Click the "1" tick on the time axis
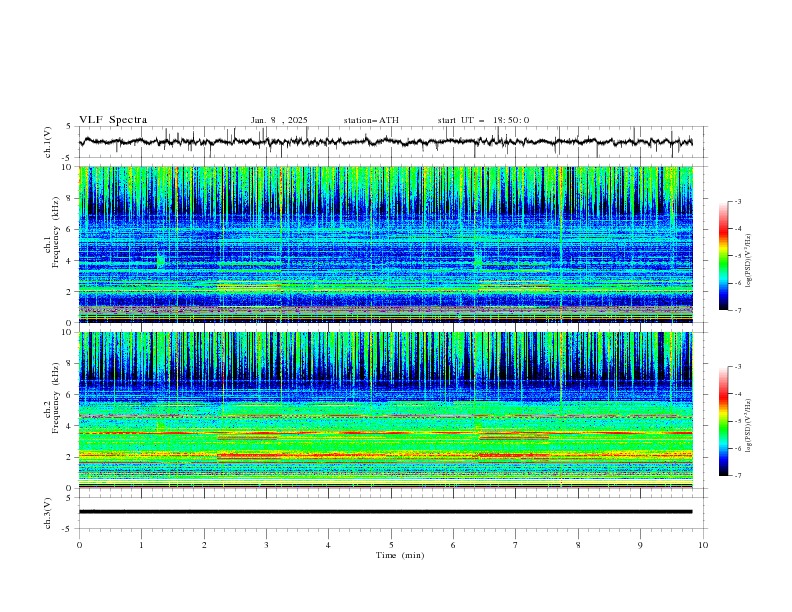The image size is (792, 612). (141, 545)
